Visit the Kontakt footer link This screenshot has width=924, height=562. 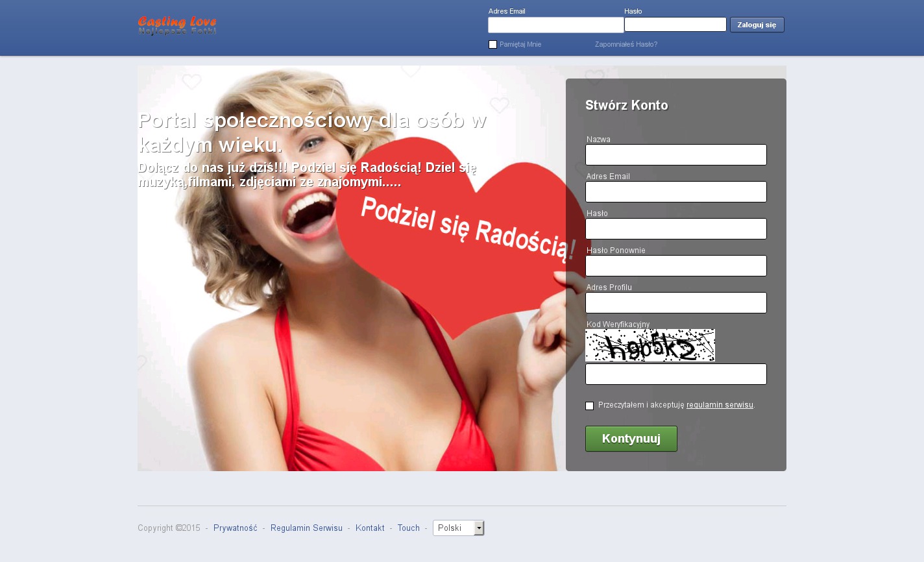[x=370, y=528]
